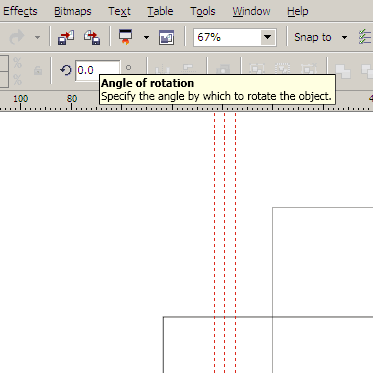
Task: Open the Text menu
Action: [x=119, y=11]
